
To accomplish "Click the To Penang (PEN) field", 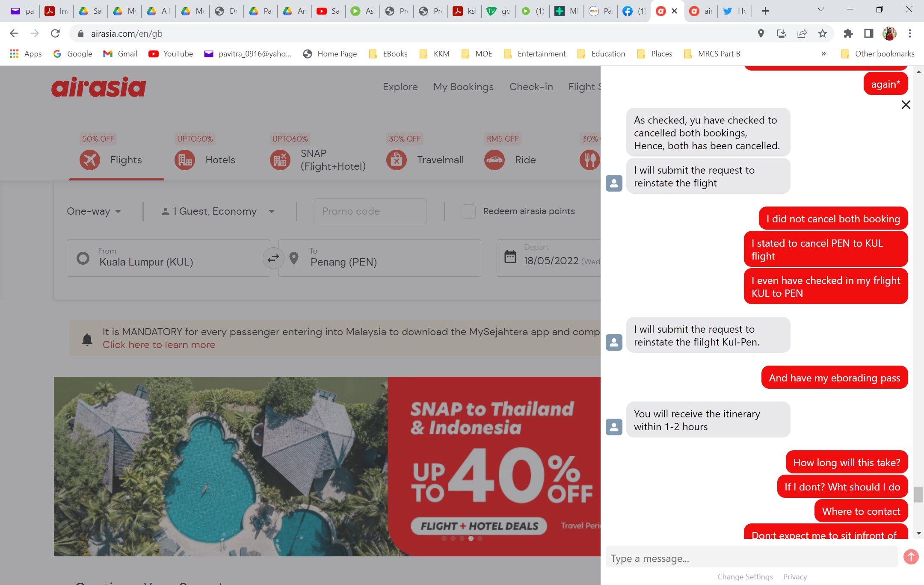I will 379,258.
